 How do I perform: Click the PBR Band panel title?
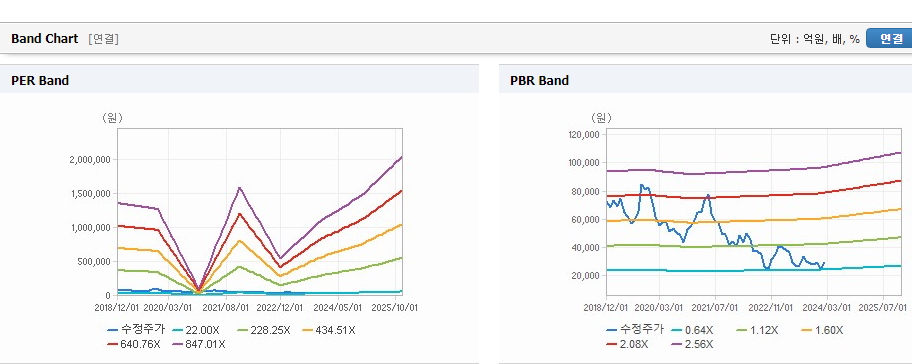pyautogui.click(x=539, y=80)
